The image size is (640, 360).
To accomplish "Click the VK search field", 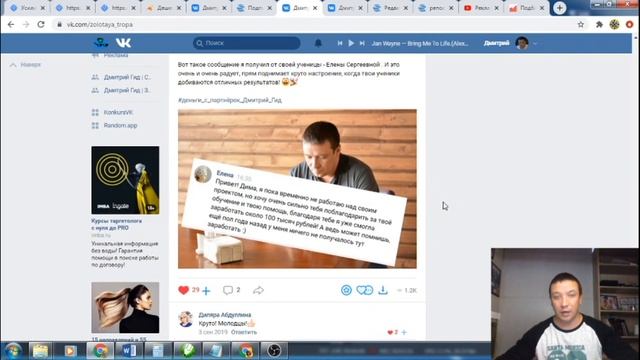I will [x=247, y=43].
